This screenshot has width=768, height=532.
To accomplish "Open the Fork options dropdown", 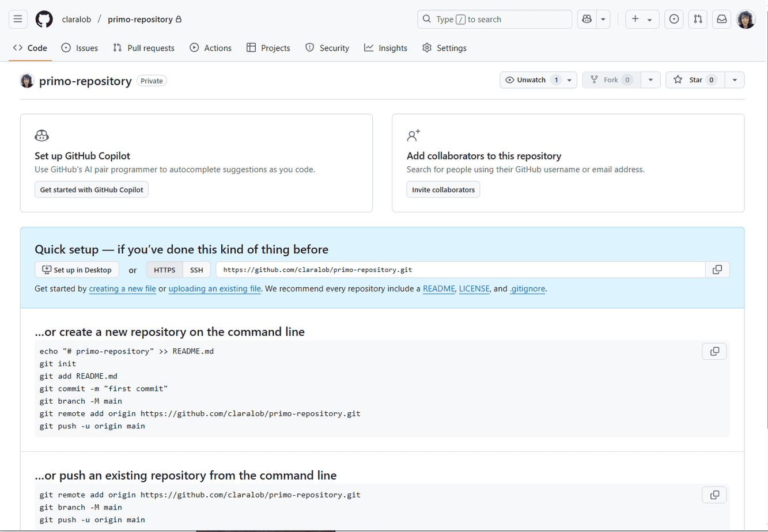I will pos(650,79).
